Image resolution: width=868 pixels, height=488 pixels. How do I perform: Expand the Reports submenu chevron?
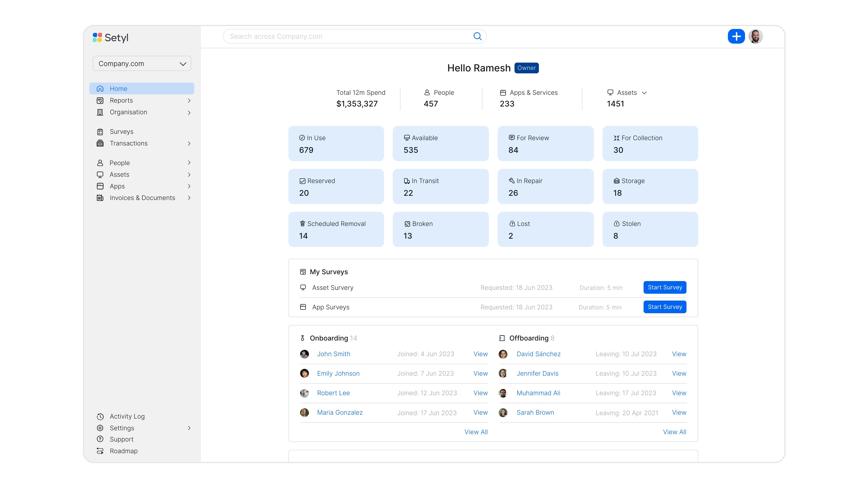click(189, 101)
